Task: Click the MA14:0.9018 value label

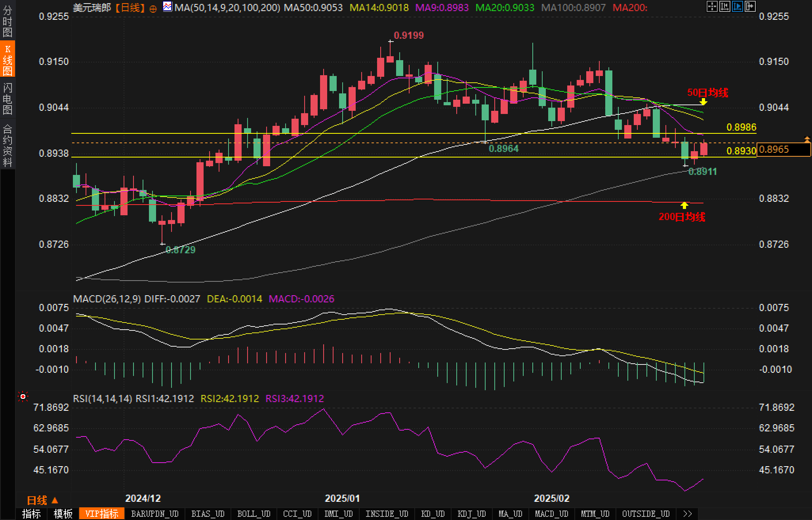Action: pyautogui.click(x=379, y=8)
